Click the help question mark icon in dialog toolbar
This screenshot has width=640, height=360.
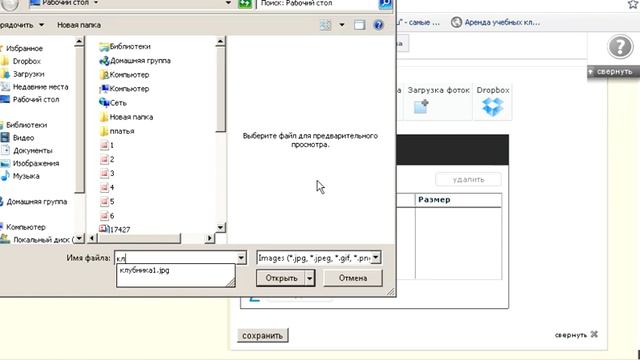[378, 25]
